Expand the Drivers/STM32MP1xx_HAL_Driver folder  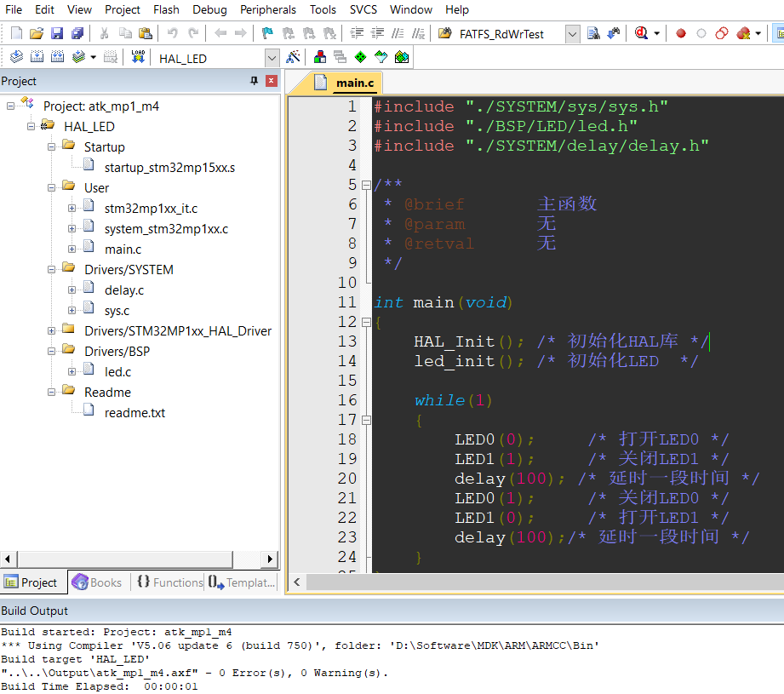pyautogui.click(x=51, y=331)
